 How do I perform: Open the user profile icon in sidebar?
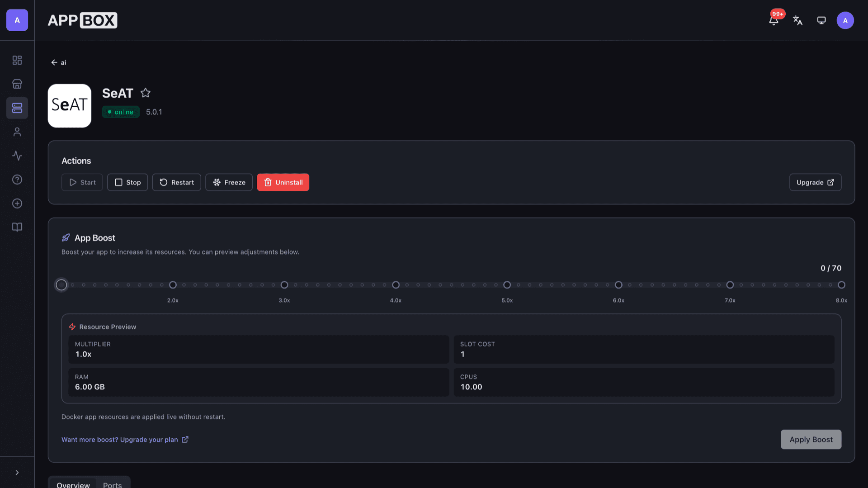(x=17, y=132)
